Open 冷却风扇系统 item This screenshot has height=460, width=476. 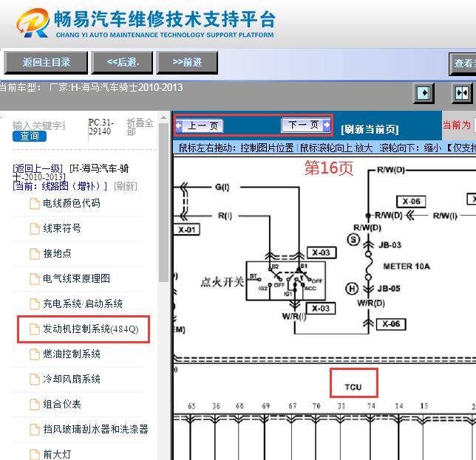coord(72,379)
